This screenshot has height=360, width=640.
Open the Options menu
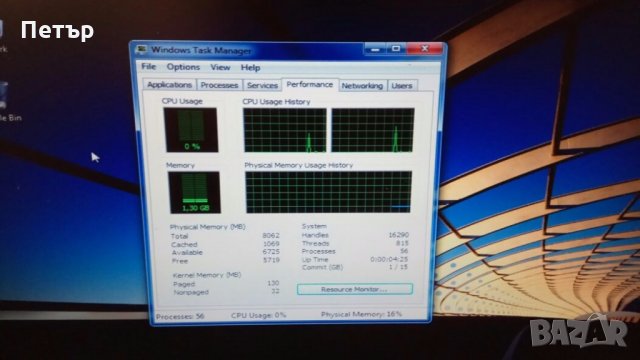click(x=183, y=67)
